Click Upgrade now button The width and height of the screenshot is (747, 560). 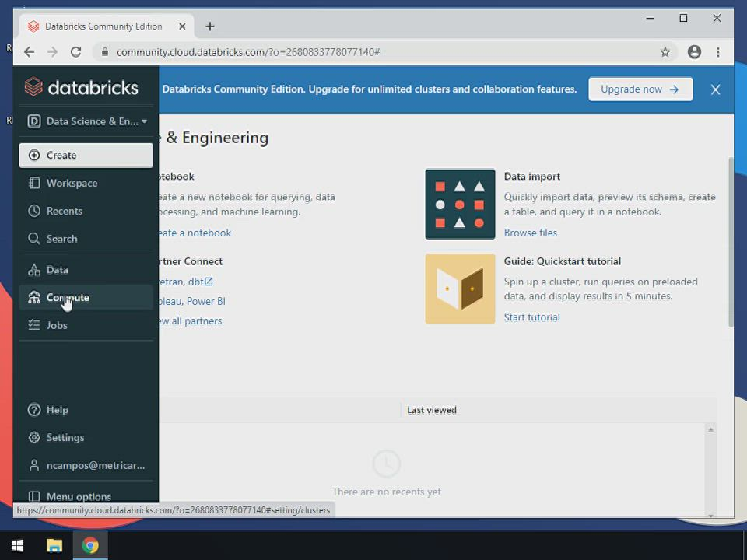coord(640,89)
